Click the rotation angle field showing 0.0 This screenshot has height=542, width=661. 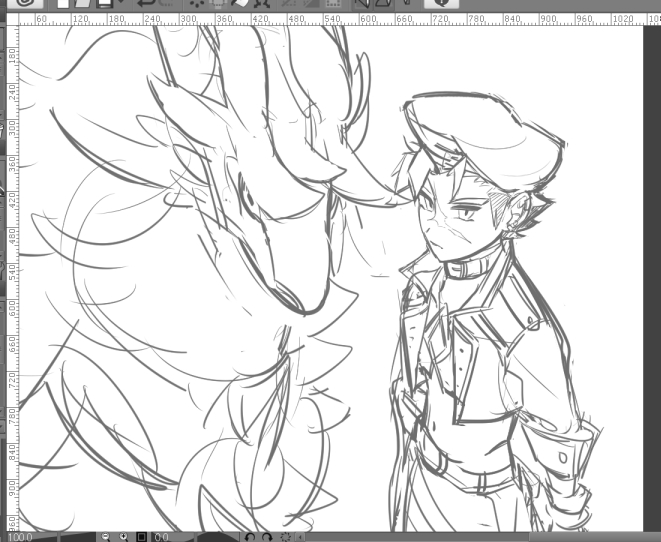coord(162,537)
